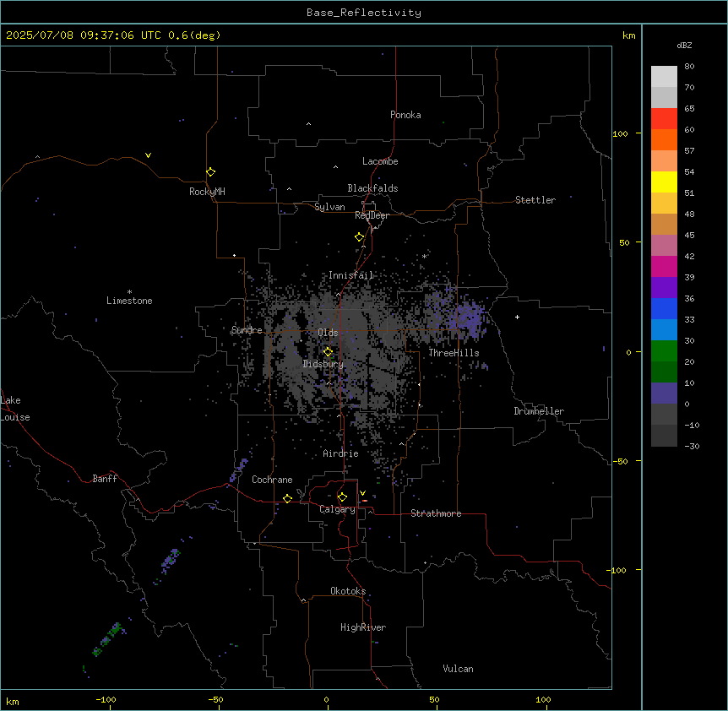Click the Lacombe city label

[380, 161]
